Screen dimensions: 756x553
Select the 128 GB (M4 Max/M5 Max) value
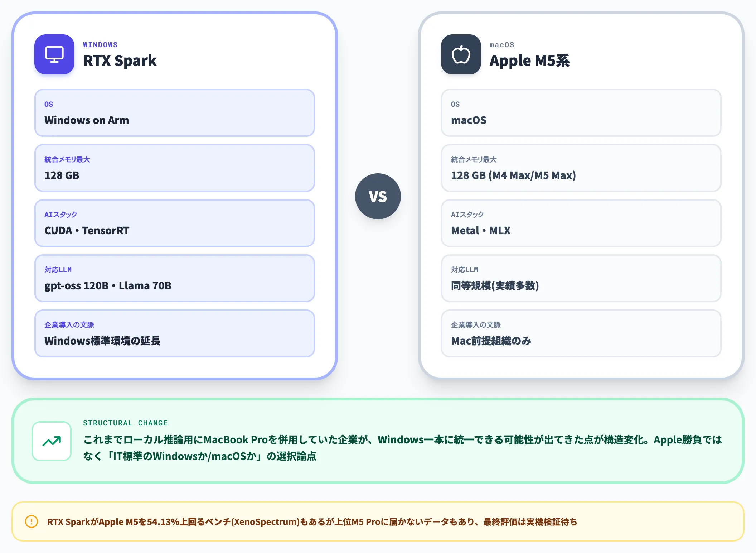coord(513,175)
